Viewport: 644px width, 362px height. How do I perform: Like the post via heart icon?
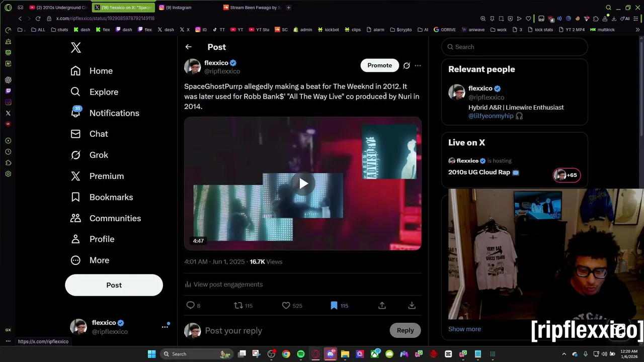(x=286, y=305)
